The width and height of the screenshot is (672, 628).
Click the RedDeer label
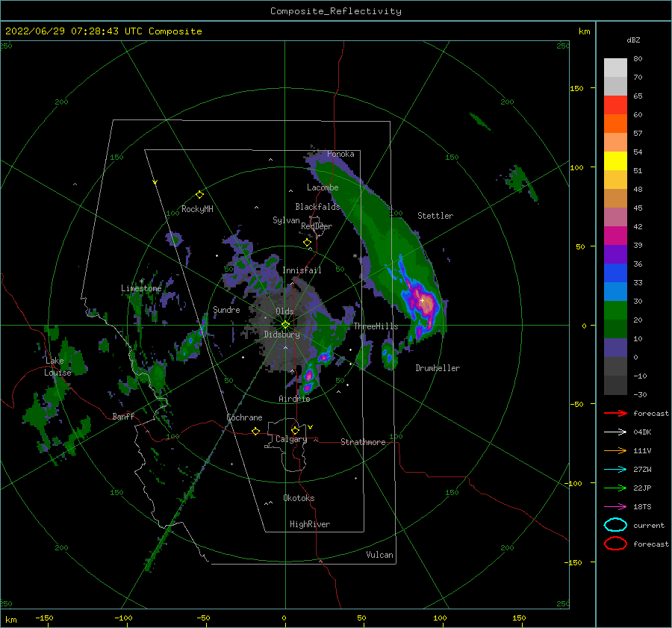tap(317, 226)
